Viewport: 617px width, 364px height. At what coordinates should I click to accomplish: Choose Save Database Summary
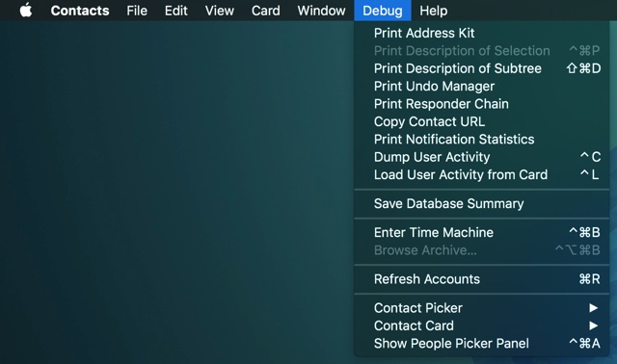(x=482, y=203)
